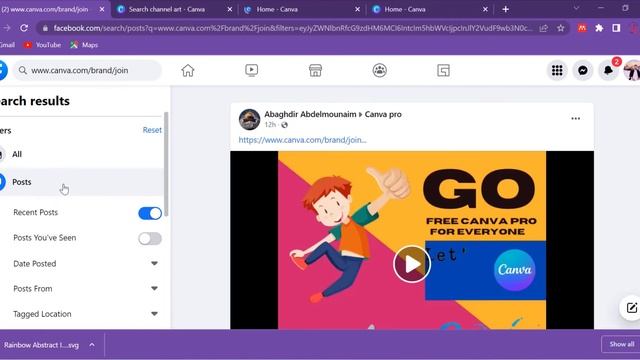Click the Facebook search input field
640x360 pixels.
(87, 70)
